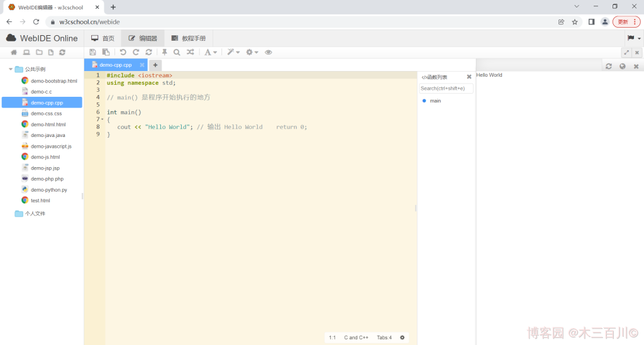Screen dimensions: 644x345
Task: Click the undo arrow icon
Action: 123,52
